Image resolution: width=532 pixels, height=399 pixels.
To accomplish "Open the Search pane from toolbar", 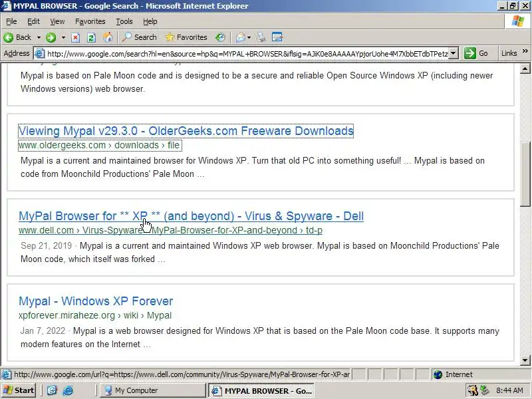I will pos(140,37).
